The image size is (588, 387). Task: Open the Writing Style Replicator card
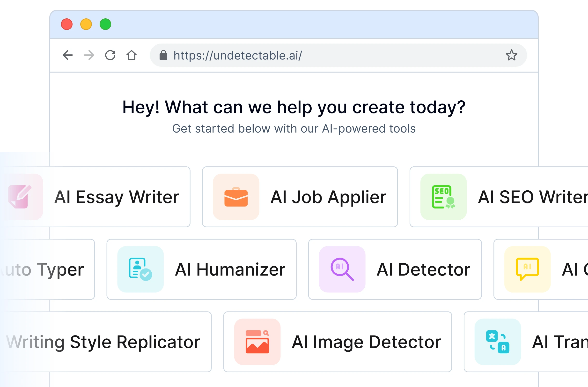[104, 342]
